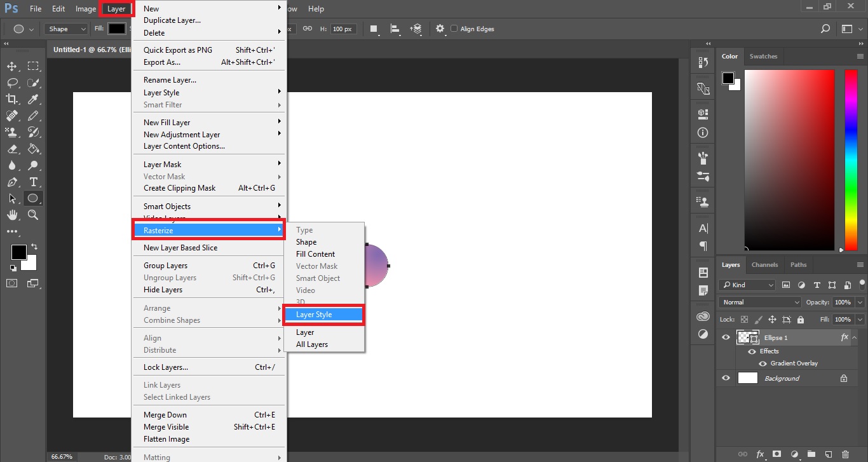This screenshot has width=868, height=462.
Task: Click the rainbow hue slider strip
Action: tap(850, 160)
